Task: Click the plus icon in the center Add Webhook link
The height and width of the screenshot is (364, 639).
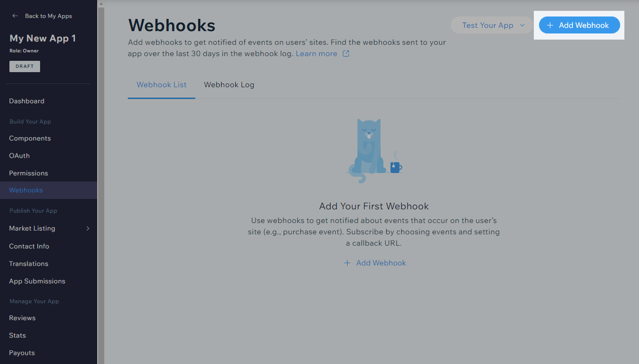Action: click(x=347, y=263)
